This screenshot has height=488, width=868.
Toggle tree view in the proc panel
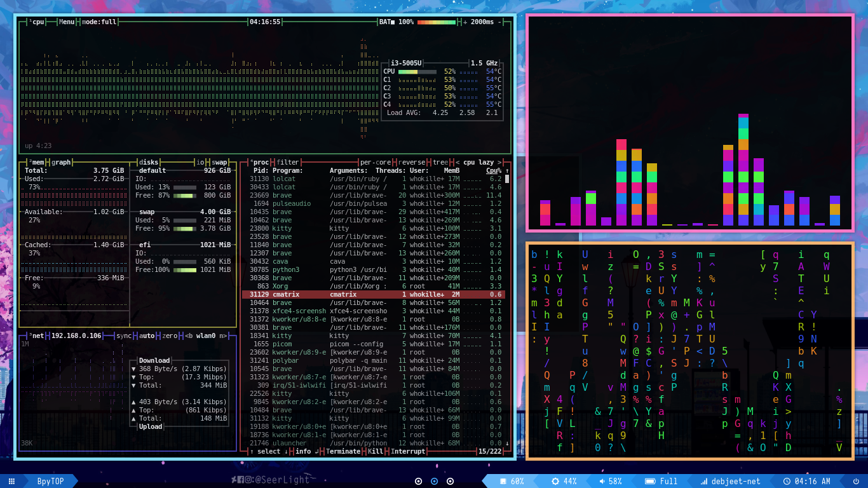(440, 162)
